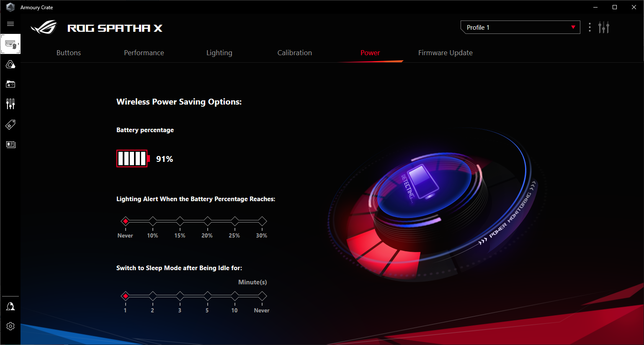The width and height of the screenshot is (644, 345).
Task: Open the equalizer settings icon near profile
Action: 604,27
